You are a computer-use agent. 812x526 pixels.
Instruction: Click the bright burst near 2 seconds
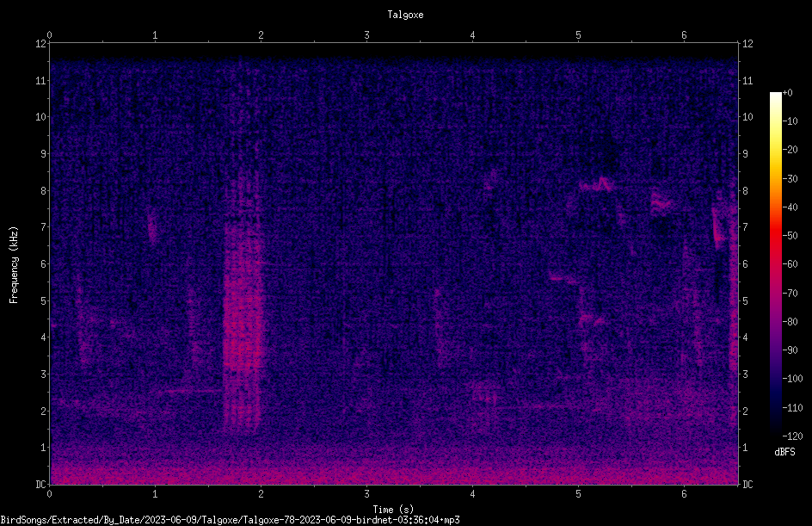click(x=243, y=311)
